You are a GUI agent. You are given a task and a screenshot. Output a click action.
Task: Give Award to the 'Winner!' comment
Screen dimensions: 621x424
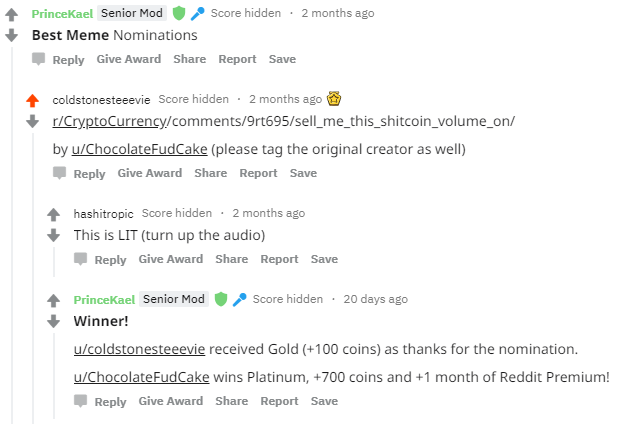(x=171, y=401)
